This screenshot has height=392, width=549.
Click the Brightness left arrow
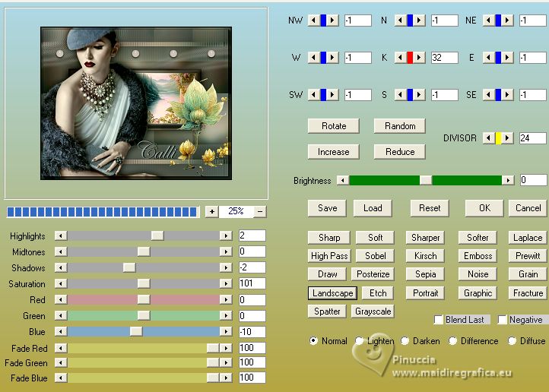tap(343, 181)
